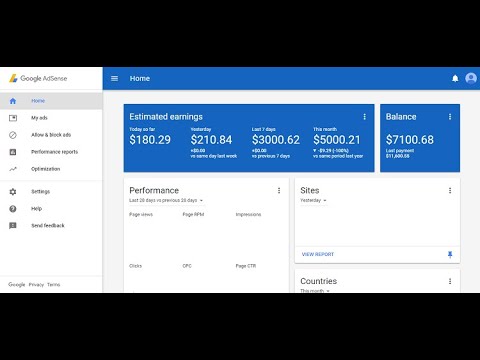This screenshot has width=480, height=360.
Task: Click the Page CTR metric label
Action: tap(246, 266)
